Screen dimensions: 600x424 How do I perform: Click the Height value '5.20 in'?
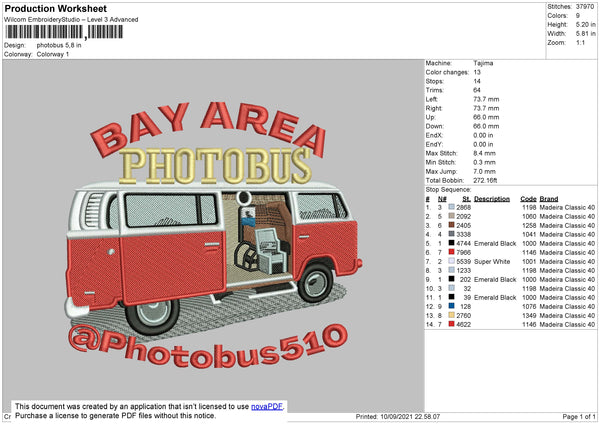pos(585,24)
